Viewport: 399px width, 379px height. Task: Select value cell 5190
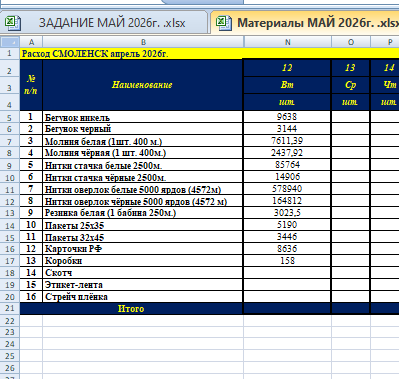pos(287,225)
